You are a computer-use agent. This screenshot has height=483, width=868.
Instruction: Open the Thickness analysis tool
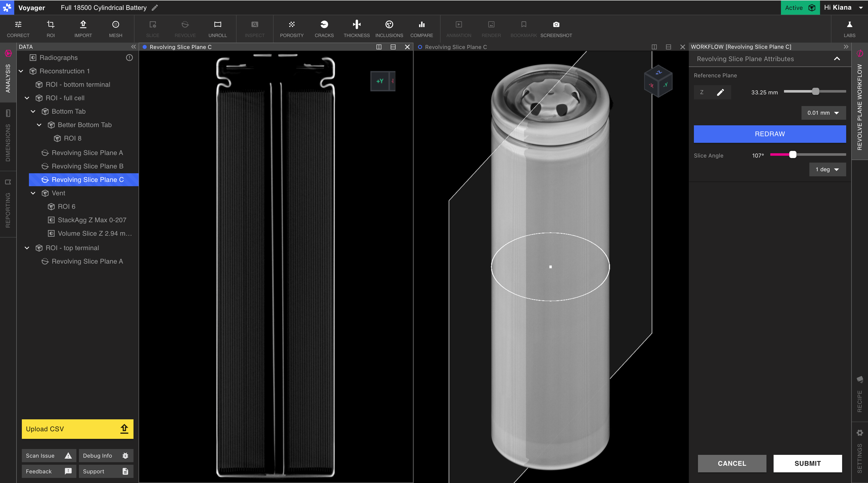[357, 29]
